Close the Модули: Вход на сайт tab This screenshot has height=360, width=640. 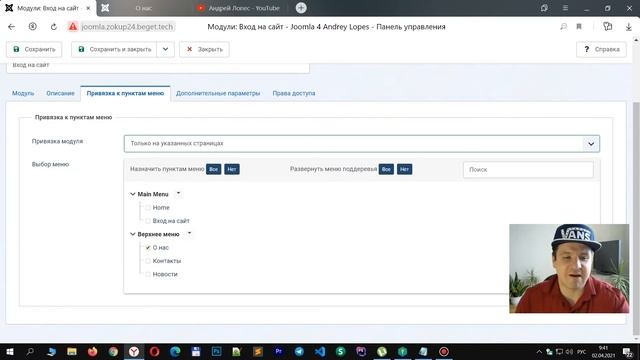click(x=88, y=8)
